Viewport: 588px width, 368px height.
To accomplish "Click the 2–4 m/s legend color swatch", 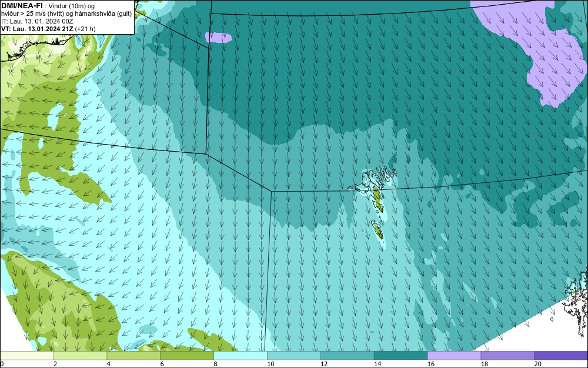I will (x=80, y=355).
